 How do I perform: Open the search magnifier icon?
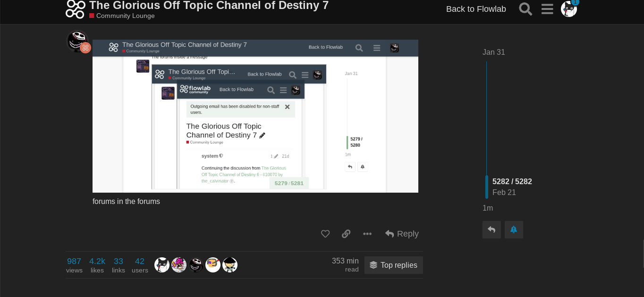click(x=525, y=9)
